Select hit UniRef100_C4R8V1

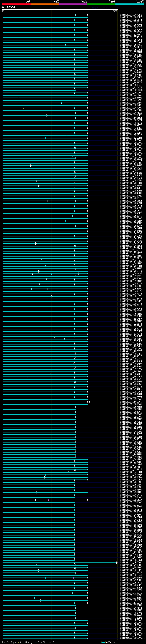click(x=131, y=57)
